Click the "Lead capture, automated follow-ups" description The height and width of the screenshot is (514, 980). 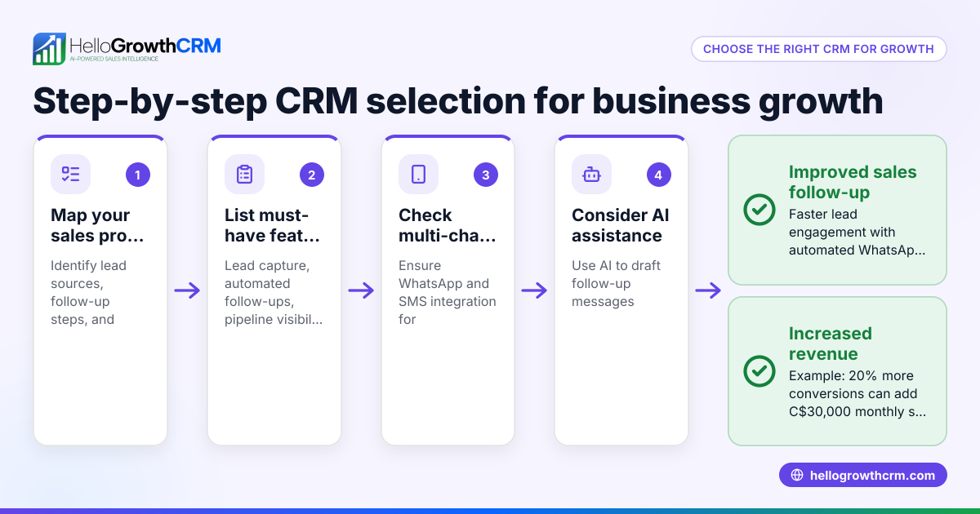[x=273, y=292]
